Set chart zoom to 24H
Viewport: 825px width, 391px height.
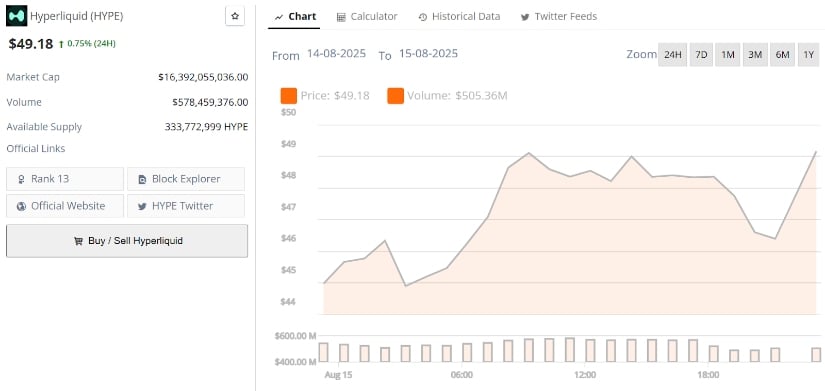[672, 55]
